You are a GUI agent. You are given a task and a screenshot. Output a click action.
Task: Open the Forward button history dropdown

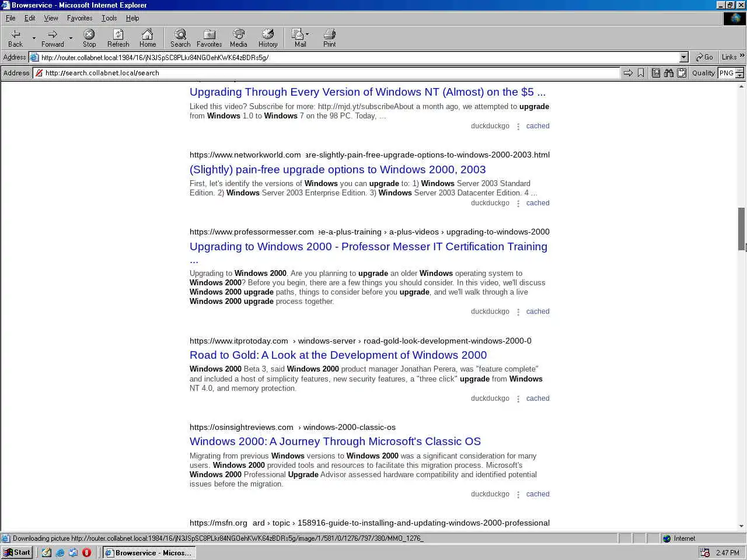click(x=71, y=38)
